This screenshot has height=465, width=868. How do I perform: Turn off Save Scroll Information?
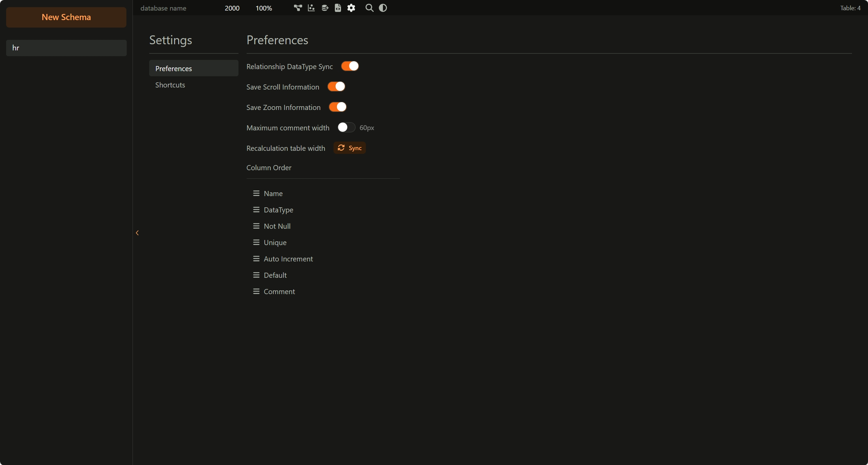tap(336, 86)
